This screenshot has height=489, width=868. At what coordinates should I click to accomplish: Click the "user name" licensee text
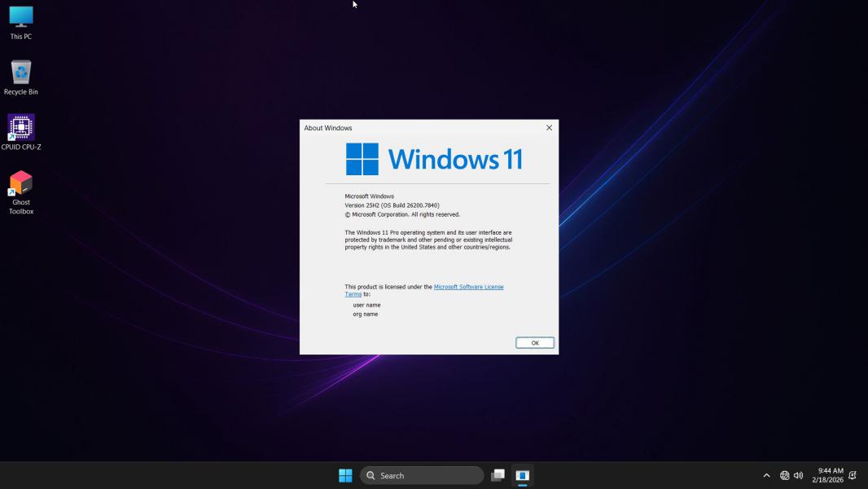pos(366,305)
